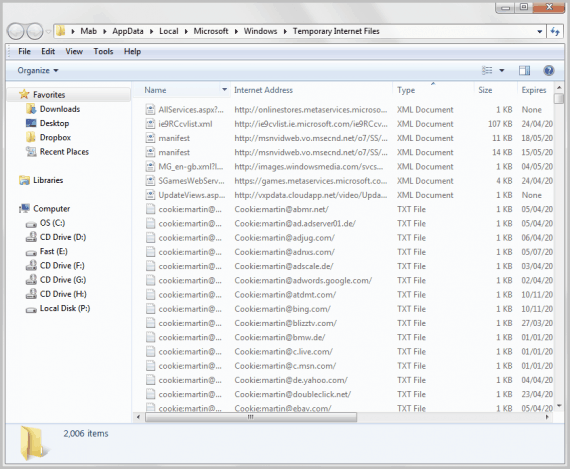Open Name column filter dropdown arrow

point(225,90)
